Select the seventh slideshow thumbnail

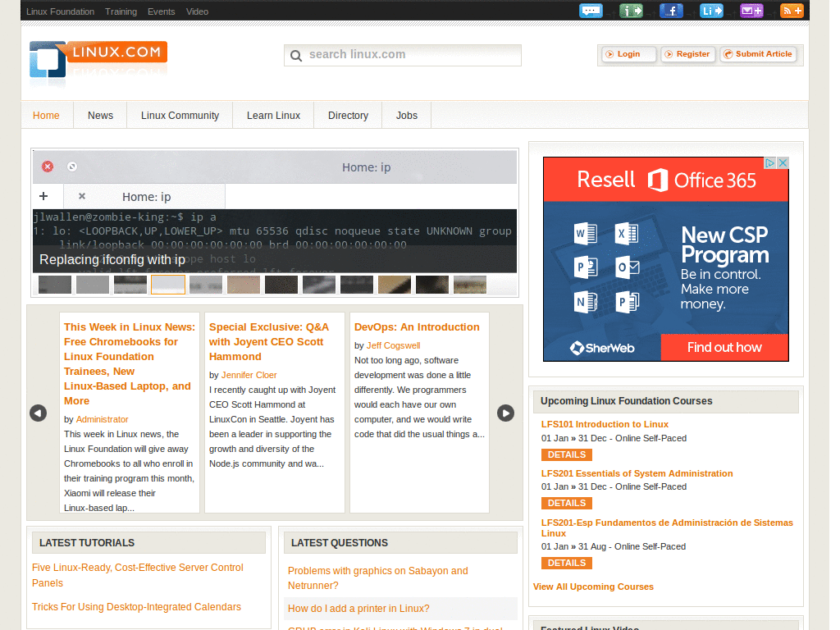281,285
